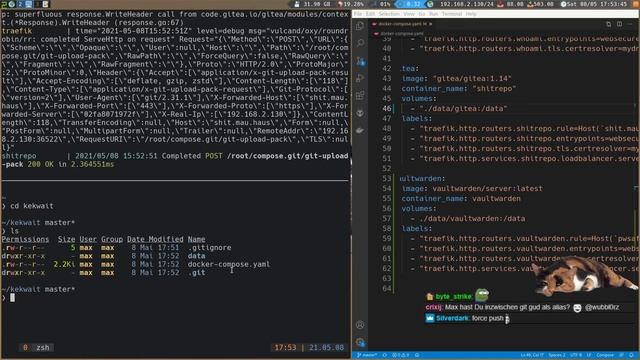Click docker-compose.yaml in the breadcrumb bar
This screenshot has width=640, height=360.
(x=402, y=33)
